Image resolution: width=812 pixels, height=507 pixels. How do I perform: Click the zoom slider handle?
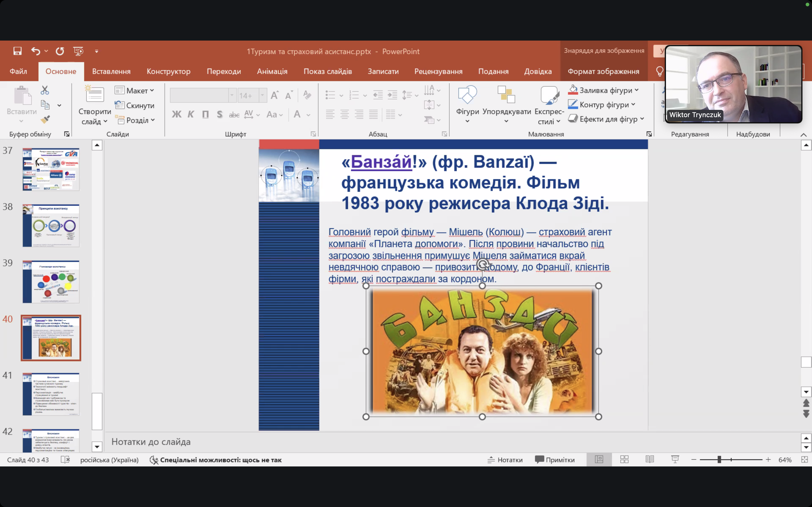tap(720, 460)
